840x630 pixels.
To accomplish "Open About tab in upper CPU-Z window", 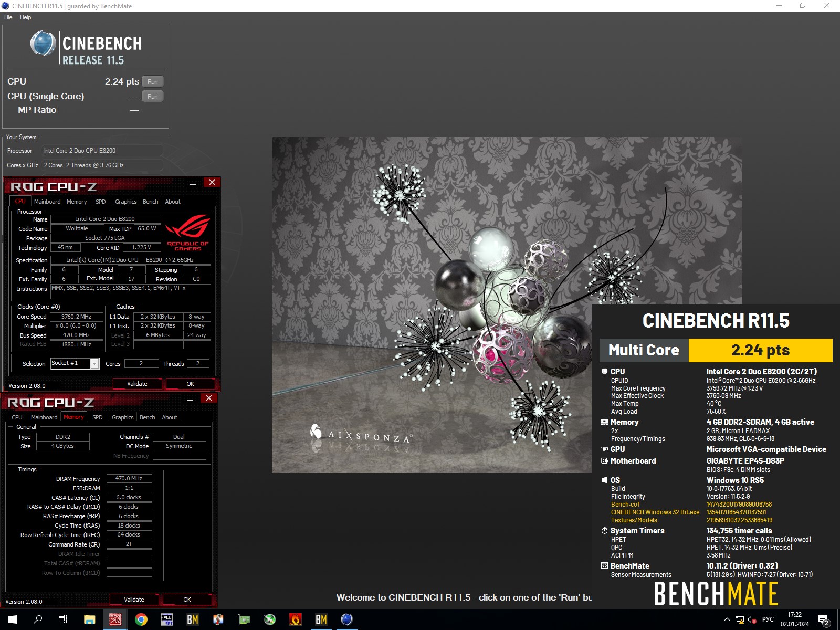I will pos(173,202).
